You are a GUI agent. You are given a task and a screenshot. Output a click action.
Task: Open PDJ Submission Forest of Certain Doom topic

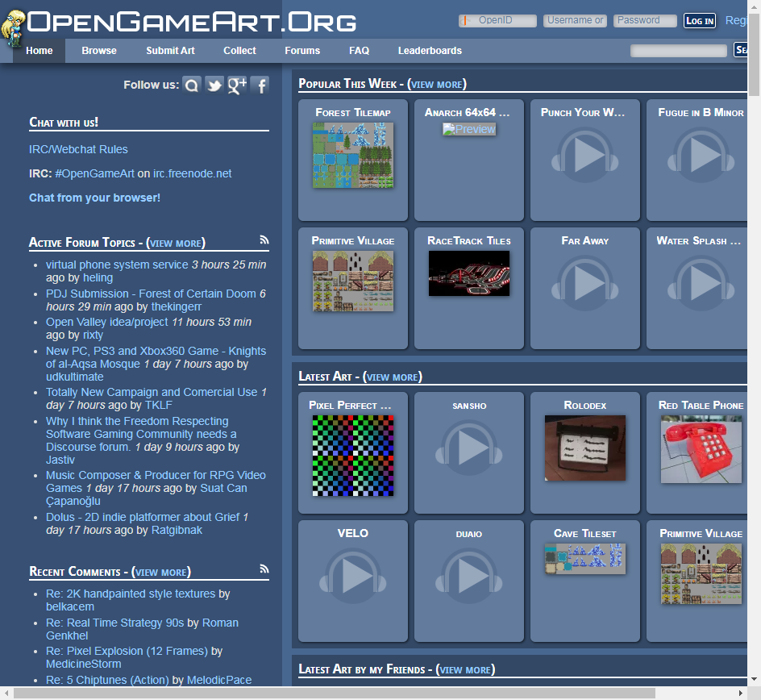click(x=151, y=294)
